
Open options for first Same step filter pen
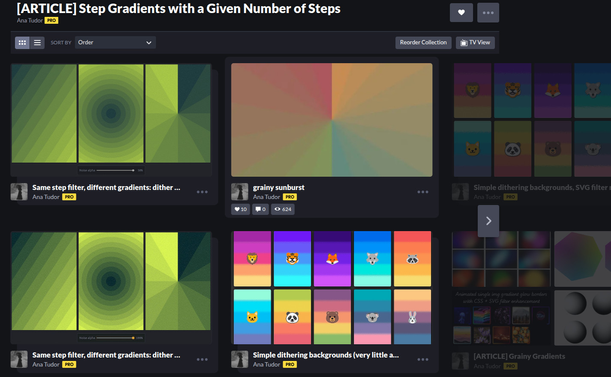(x=202, y=192)
